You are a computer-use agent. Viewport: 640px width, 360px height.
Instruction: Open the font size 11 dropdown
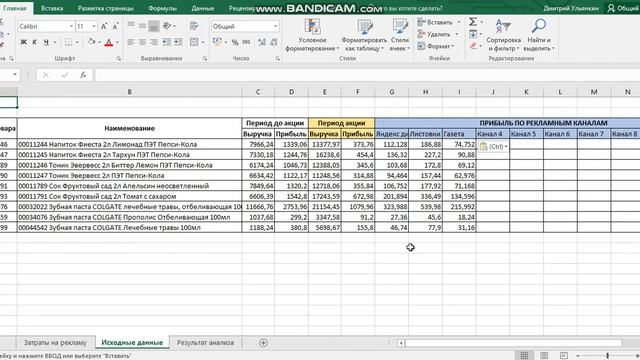(x=94, y=27)
